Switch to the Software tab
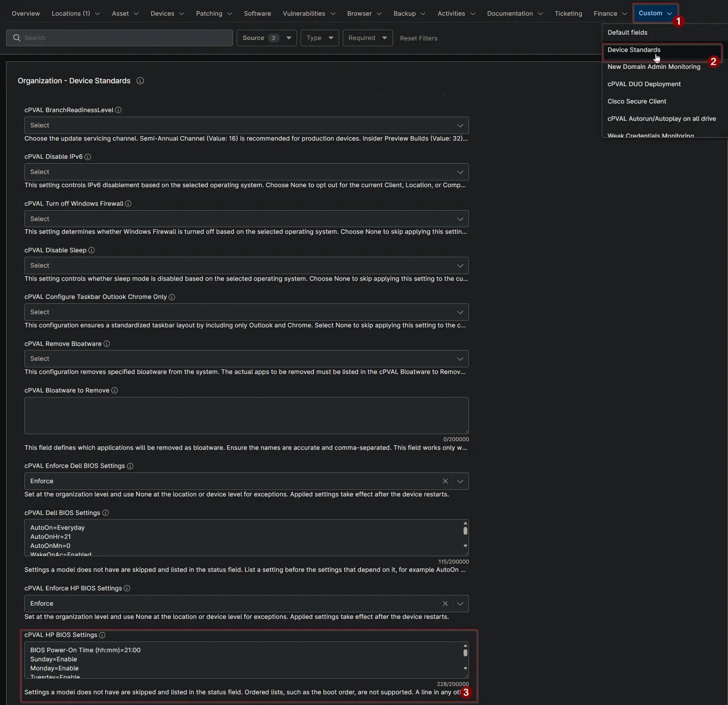This screenshot has height=705, width=728. click(257, 14)
